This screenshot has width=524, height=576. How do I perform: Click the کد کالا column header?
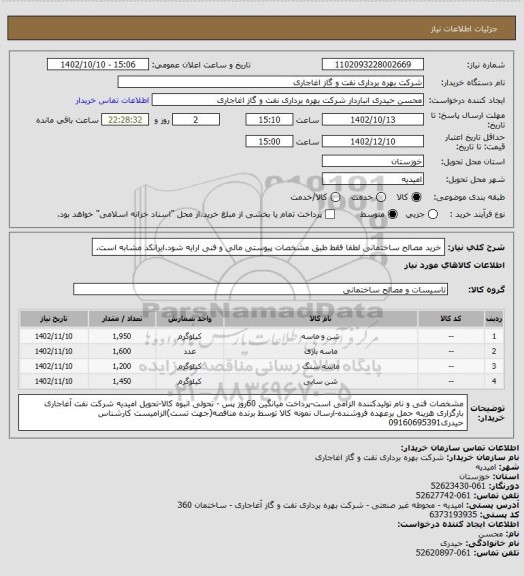point(451,319)
